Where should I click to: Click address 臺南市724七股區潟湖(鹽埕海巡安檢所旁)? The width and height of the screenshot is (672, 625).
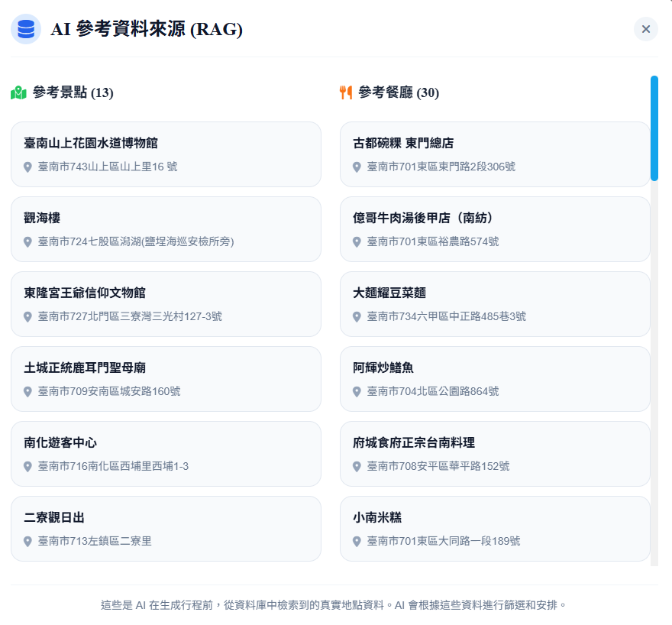136,241
